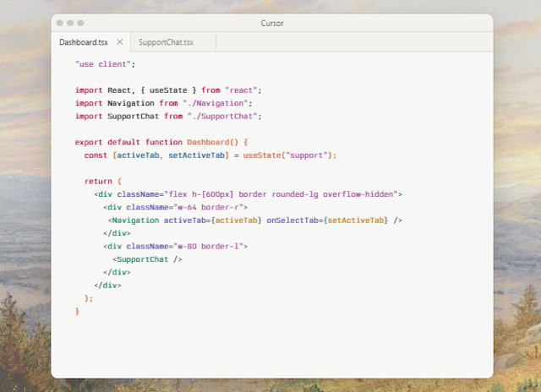Image resolution: width=541 pixels, height=392 pixels.
Task: Click the useState import in line three
Action: click(x=172, y=90)
